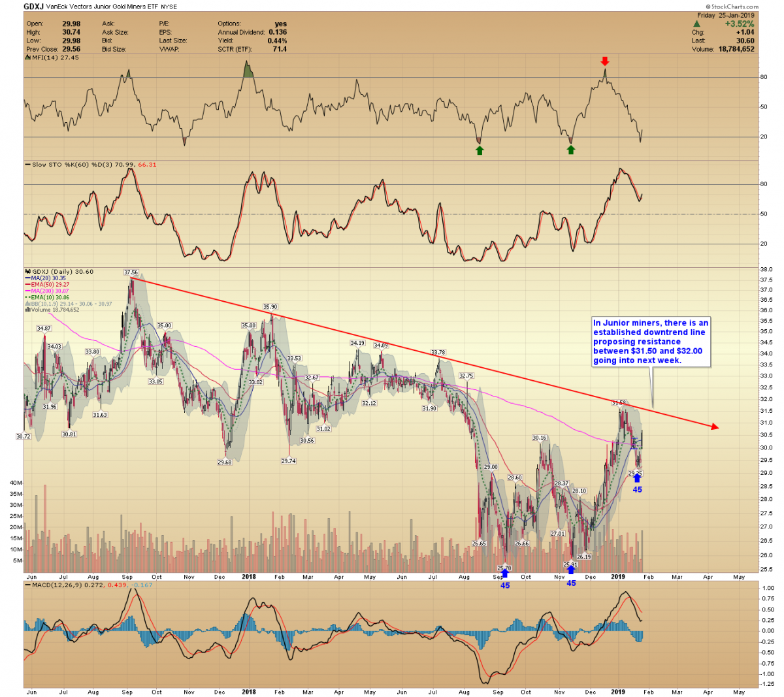Click the red down arrow above MFI peak
Image resolution: width=784 pixels, height=697 pixels.
pyautogui.click(x=605, y=61)
